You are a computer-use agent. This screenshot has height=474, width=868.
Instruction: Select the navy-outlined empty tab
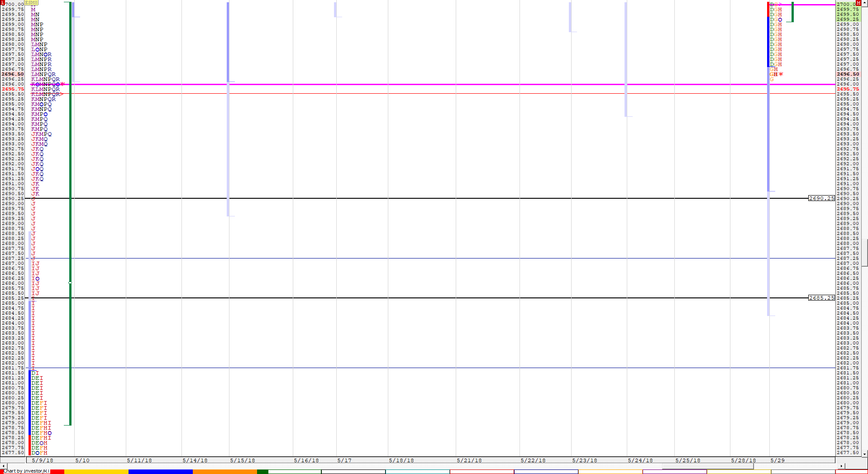click(x=546, y=472)
